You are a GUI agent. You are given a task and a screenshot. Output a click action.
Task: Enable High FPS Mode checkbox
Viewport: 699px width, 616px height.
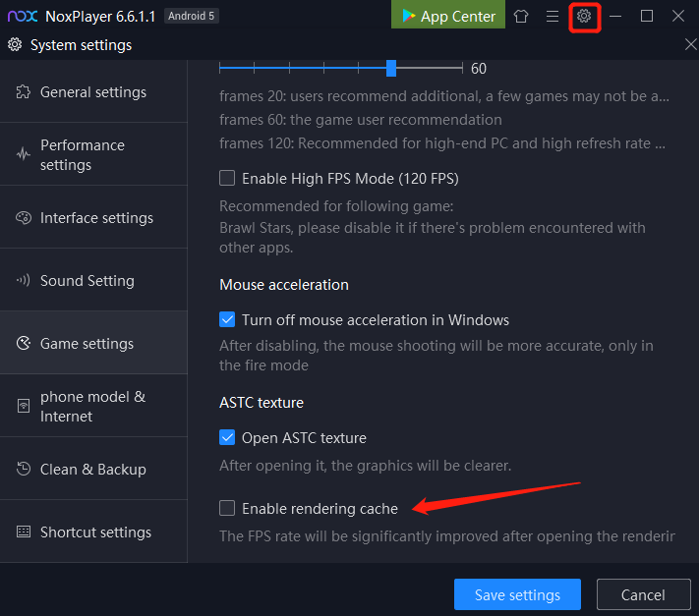tap(227, 178)
